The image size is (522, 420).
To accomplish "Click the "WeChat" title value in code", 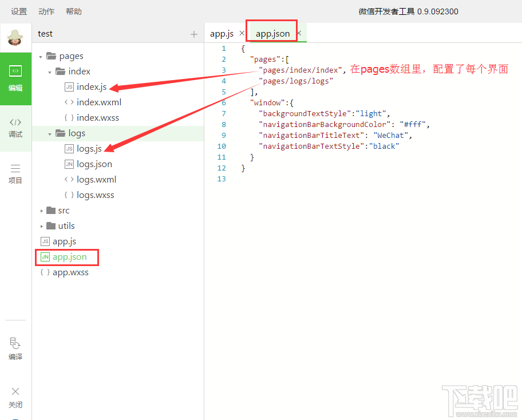I will (391, 136).
